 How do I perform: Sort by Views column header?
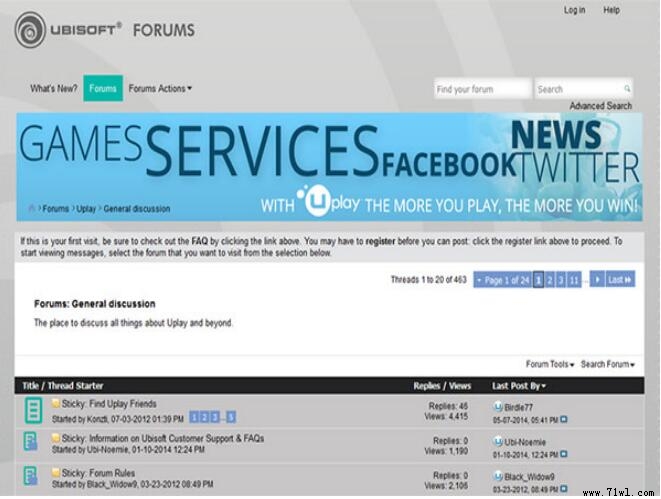click(x=459, y=386)
